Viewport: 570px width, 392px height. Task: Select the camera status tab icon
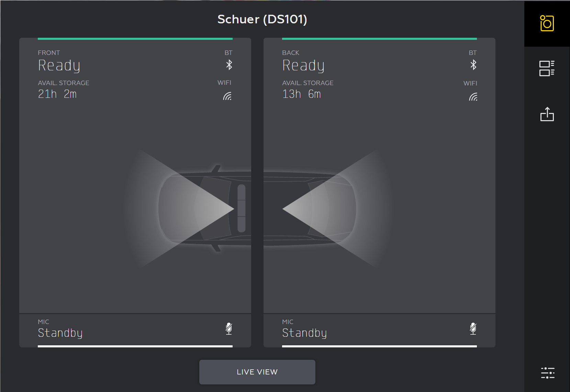547,23
